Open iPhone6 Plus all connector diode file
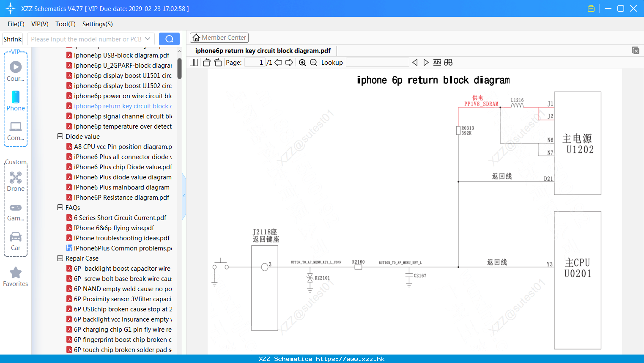Viewport: 644px width, 363px height. [119, 157]
